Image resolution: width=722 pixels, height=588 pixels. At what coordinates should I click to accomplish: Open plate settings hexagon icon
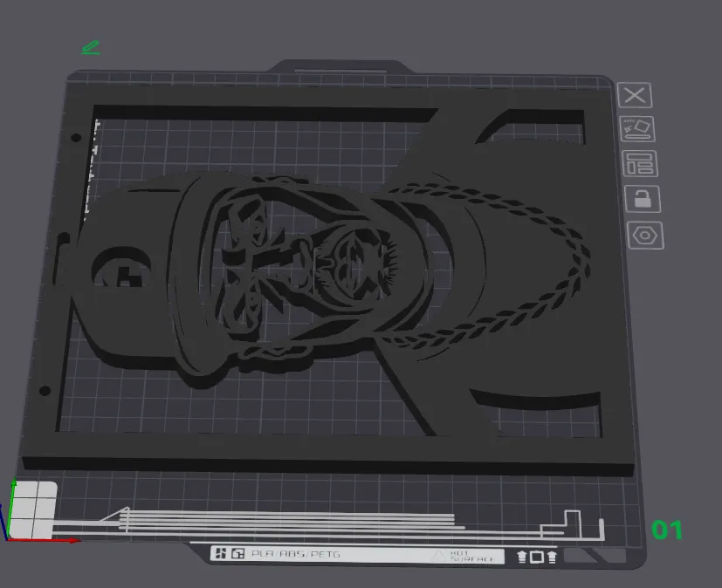[x=645, y=236]
